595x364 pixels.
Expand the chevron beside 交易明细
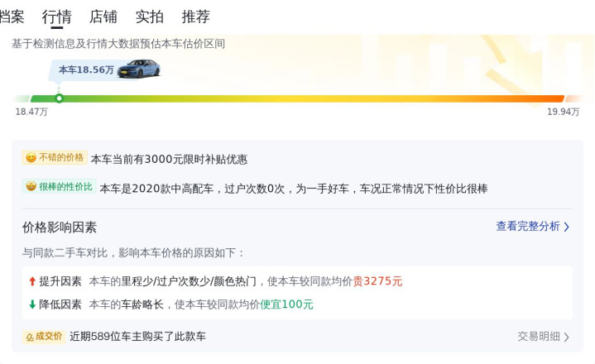pyautogui.click(x=567, y=337)
